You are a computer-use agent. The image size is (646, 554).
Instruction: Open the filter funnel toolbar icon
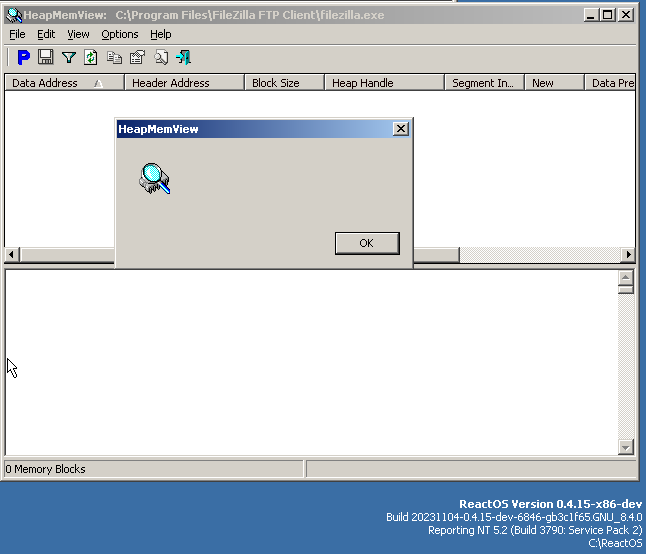click(x=69, y=58)
